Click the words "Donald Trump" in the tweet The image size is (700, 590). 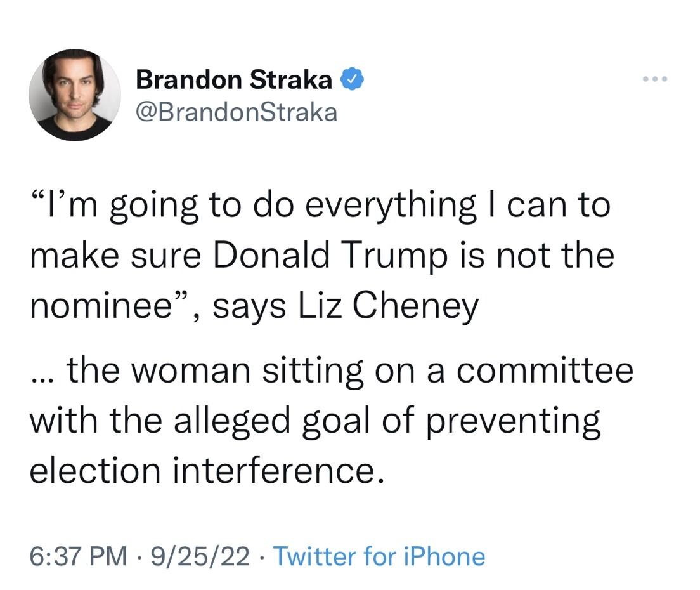[x=330, y=256]
